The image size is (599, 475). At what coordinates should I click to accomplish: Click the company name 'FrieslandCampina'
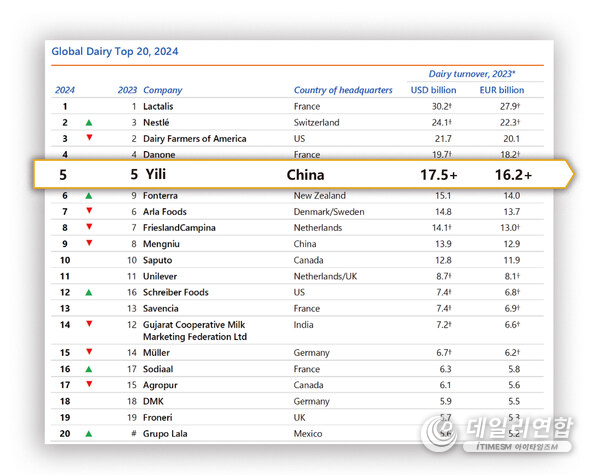(x=180, y=228)
